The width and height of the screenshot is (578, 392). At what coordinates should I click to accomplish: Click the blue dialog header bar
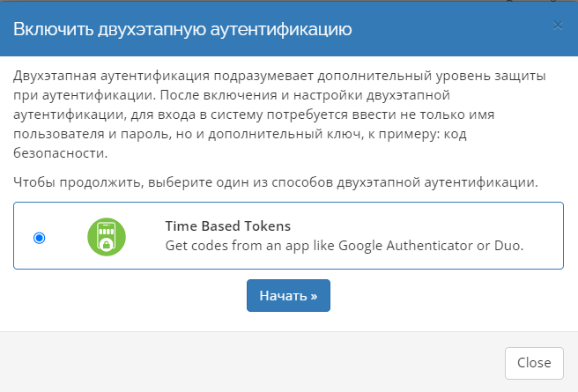441,29
